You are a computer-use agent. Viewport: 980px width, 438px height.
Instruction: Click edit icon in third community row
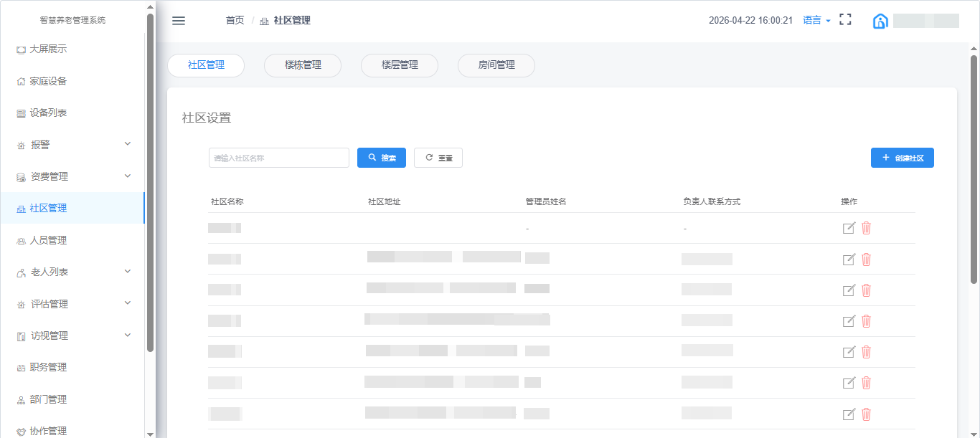pyautogui.click(x=849, y=290)
